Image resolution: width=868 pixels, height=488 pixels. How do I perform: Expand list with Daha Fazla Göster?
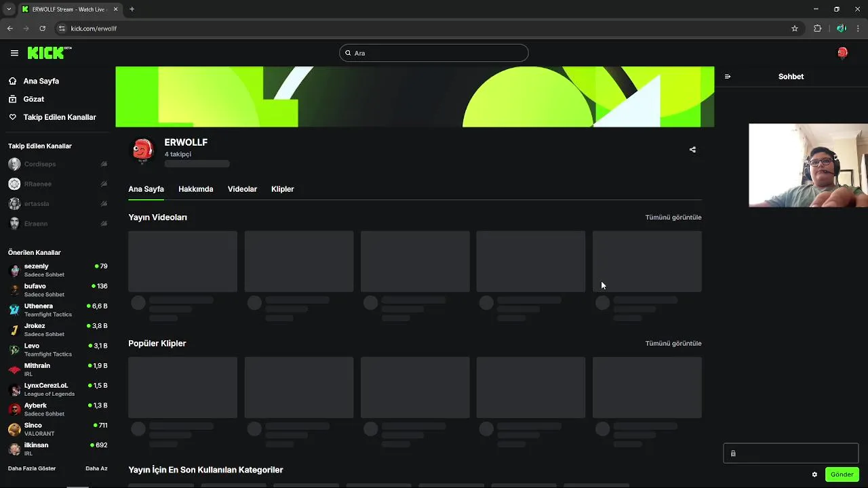(x=32, y=468)
